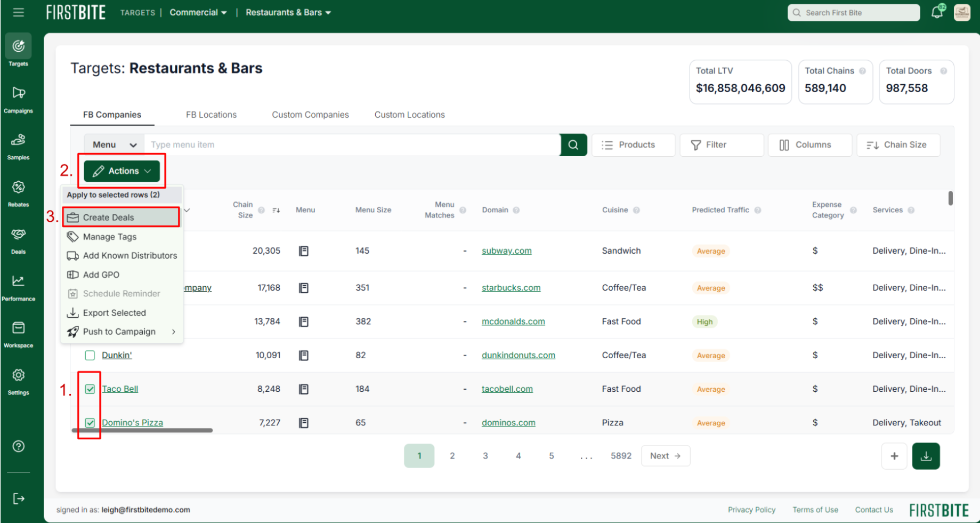
Task: Focus the Type menu item field
Action: point(352,145)
